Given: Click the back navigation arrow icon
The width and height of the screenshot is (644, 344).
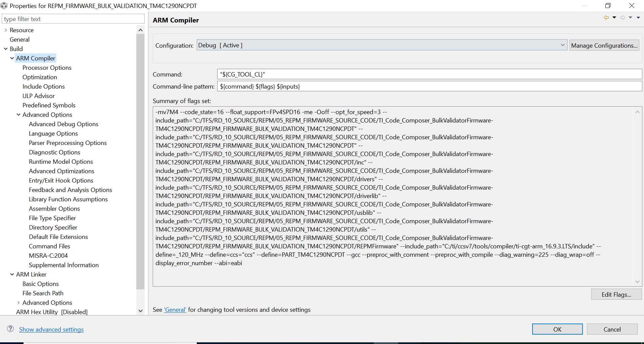Looking at the screenshot, I should pos(606,17).
